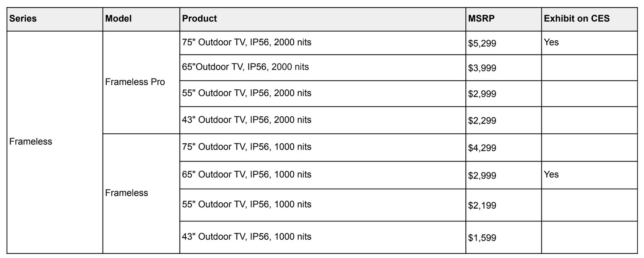Click the 75" Outdoor TV 1000 nits cell

click(246, 147)
